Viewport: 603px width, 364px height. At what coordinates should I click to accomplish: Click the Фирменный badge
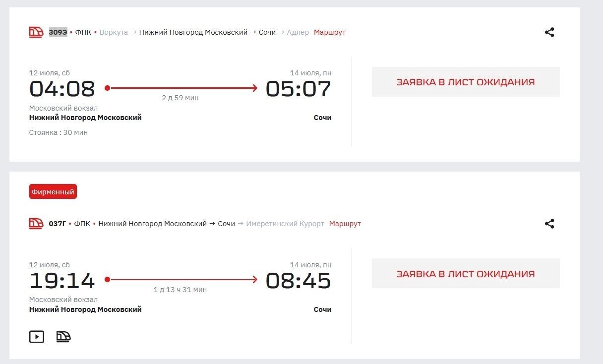point(53,191)
